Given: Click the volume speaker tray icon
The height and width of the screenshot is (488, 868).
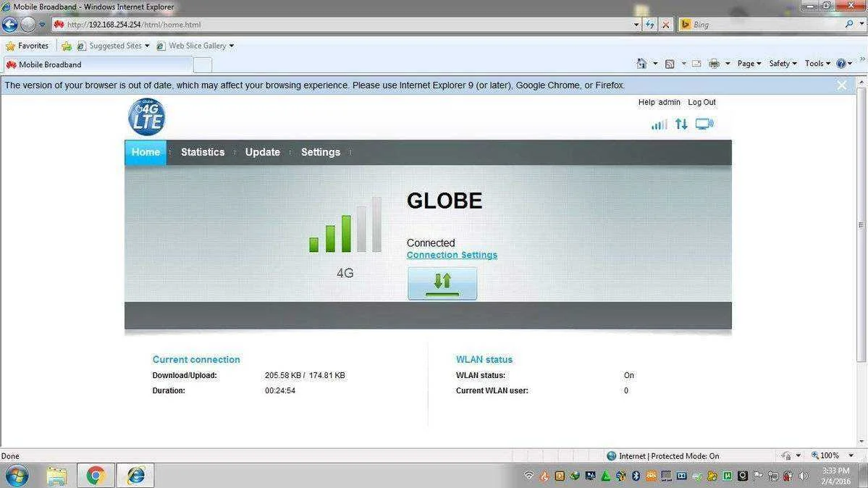Looking at the screenshot, I should click(x=803, y=476).
